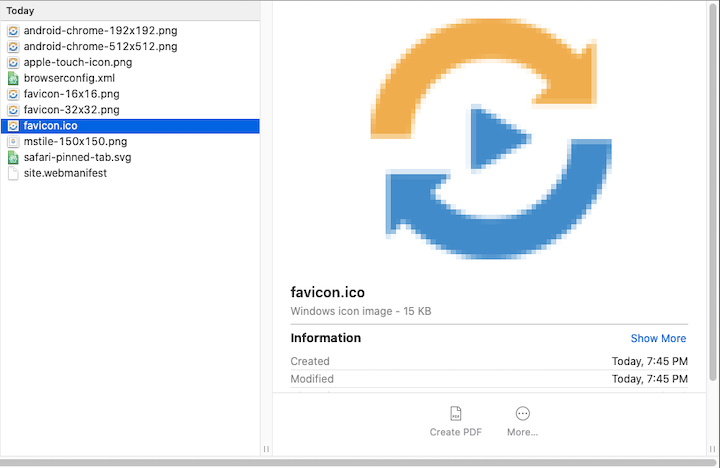720x468 pixels.
Task: Select apple-touch-icon.png file name
Action: [78, 62]
